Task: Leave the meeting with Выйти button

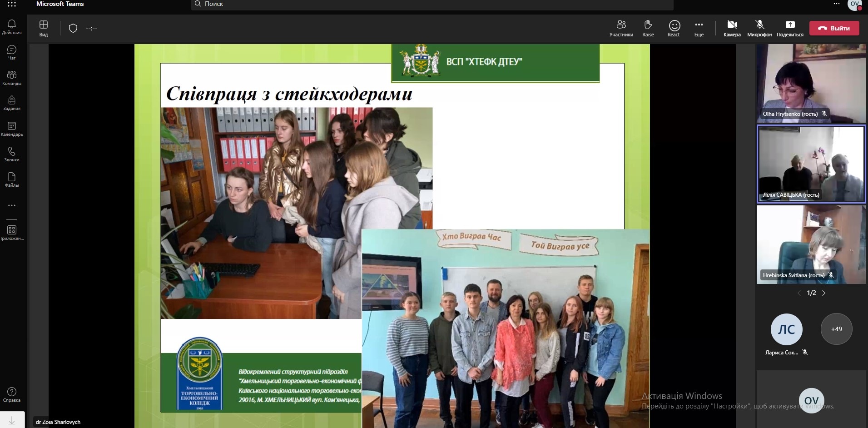Action: (834, 28)
